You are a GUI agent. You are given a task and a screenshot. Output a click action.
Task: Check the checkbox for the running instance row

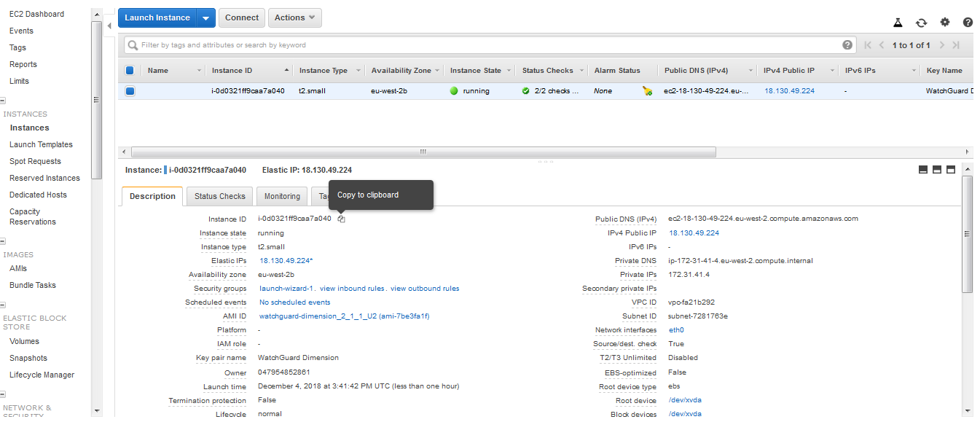click(129, 90)
